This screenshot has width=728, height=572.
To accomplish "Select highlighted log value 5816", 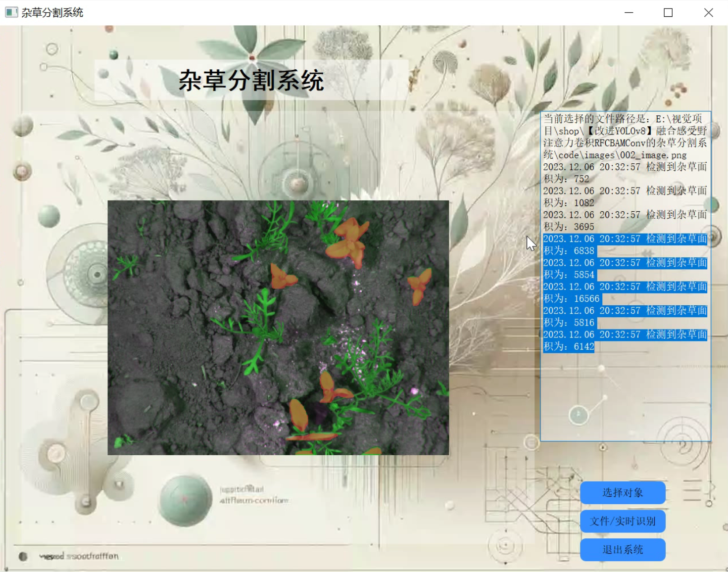I will pos(584,323).
